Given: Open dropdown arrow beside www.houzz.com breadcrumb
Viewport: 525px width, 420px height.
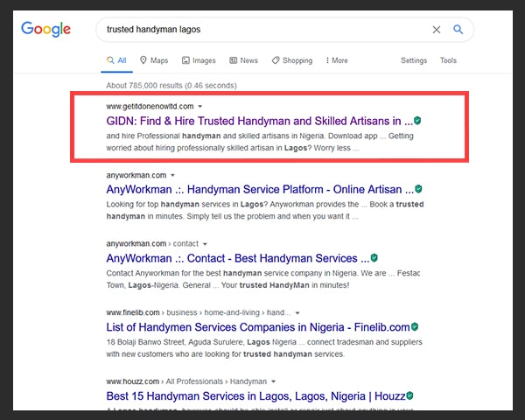Looking at the screenshot, I should (273, 381).
